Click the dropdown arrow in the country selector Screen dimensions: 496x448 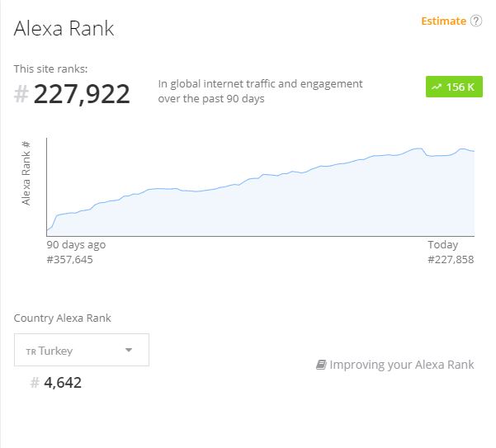point(129,351)
